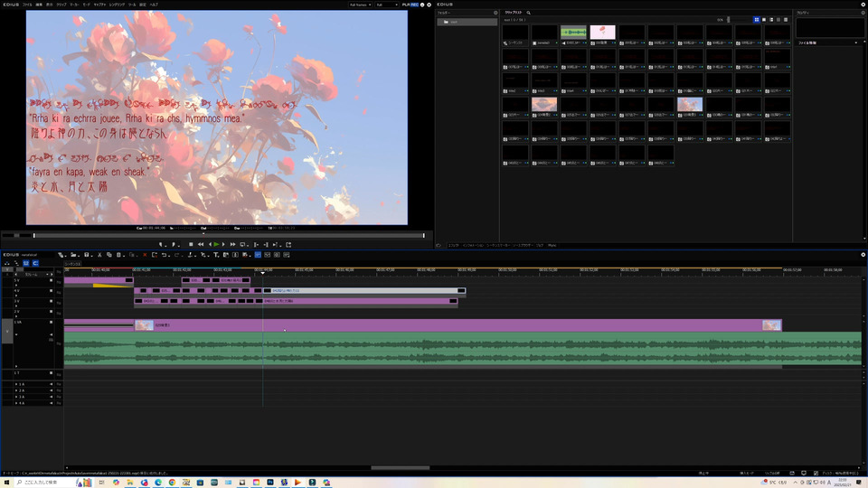
Task: Set the Out point from the player controls
Action: [x=174, y=244]
